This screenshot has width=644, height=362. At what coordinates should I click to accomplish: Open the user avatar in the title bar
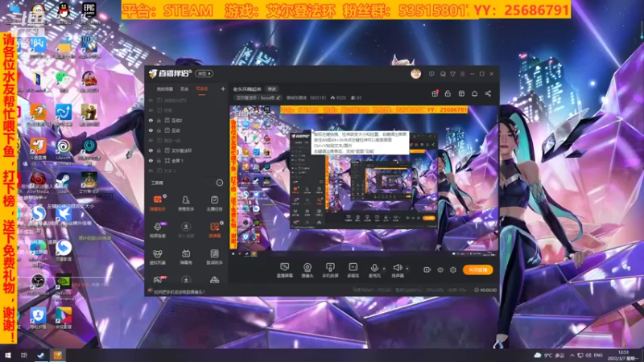415,74
